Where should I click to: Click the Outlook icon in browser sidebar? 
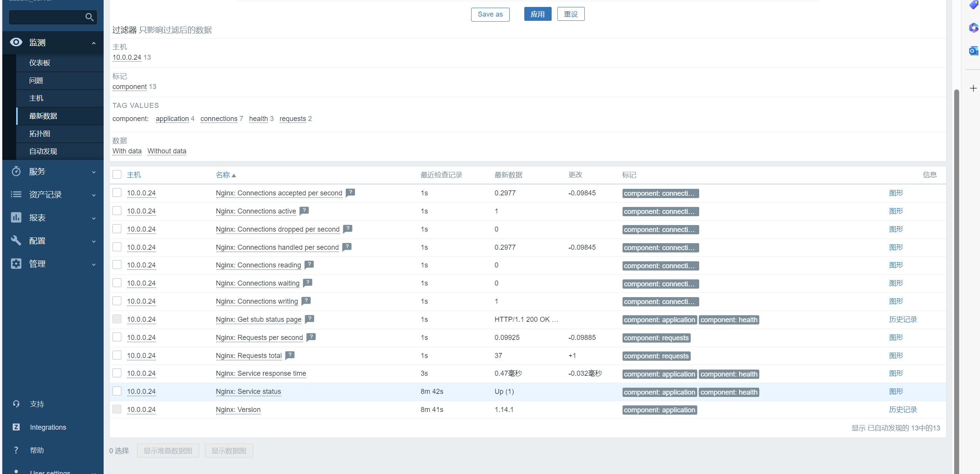pos(973,50)
